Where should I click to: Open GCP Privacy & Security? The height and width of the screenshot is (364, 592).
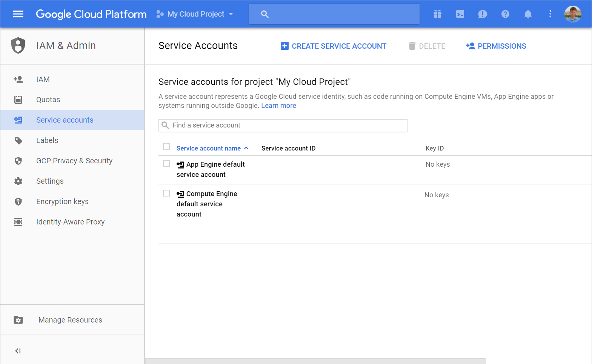pos(72,161)
